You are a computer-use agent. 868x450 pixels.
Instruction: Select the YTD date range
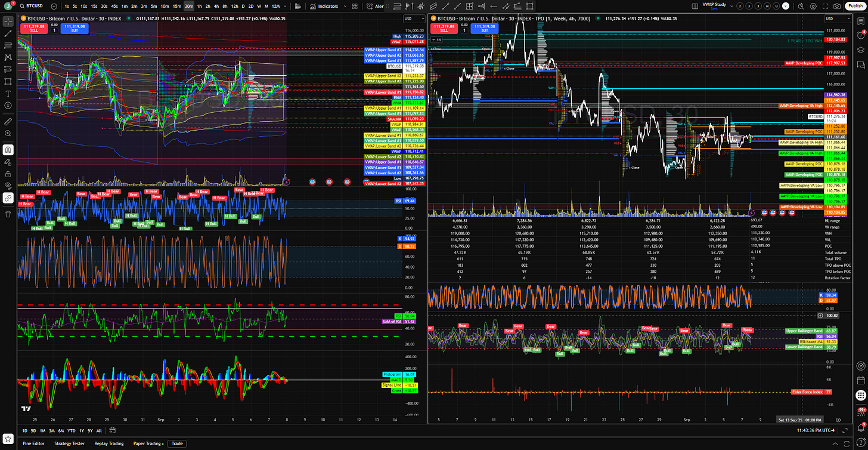pyautogui.click(x=72, y=431)
